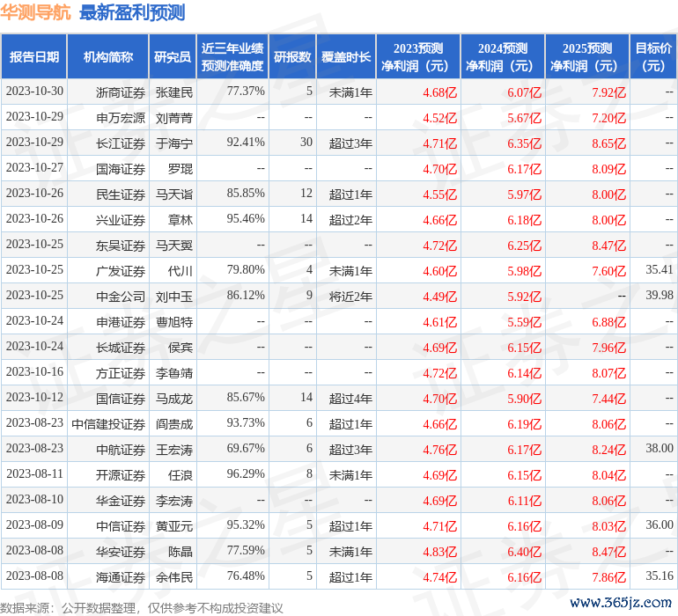
Task: Select 中信建投证券 institution cell
Action: click(x=108, y=423)
